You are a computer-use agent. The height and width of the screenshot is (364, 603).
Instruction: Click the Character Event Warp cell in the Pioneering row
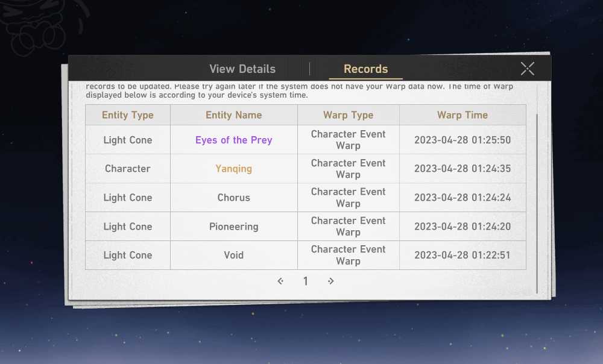[x=349, y=227]
